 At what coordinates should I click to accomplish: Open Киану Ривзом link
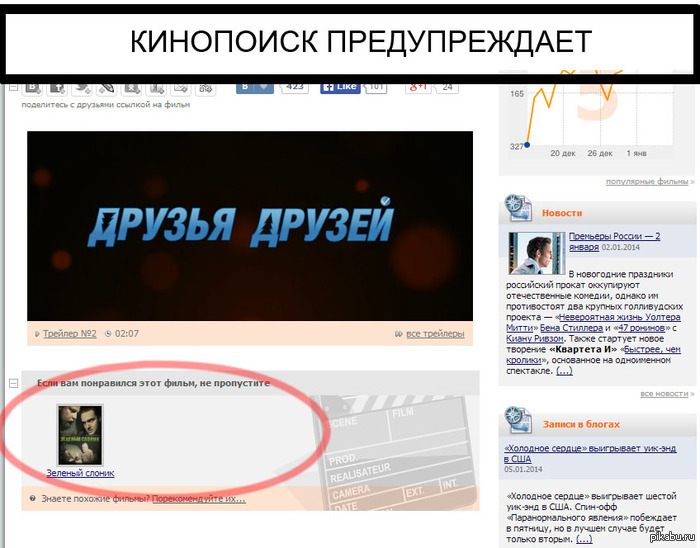tap(535, 339)
